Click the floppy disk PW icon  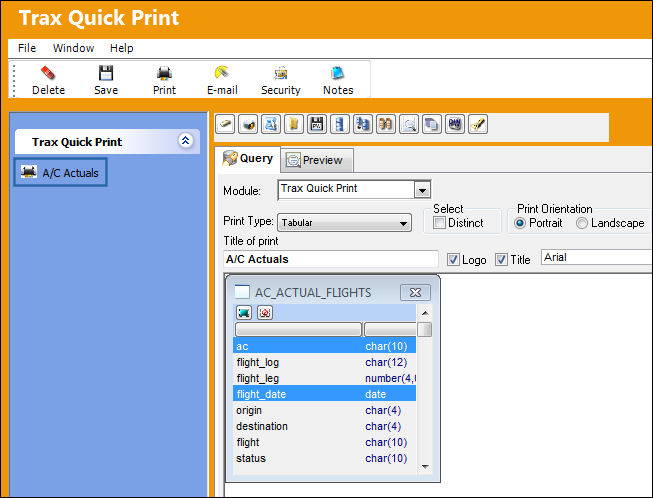click(x=317, y=124)
